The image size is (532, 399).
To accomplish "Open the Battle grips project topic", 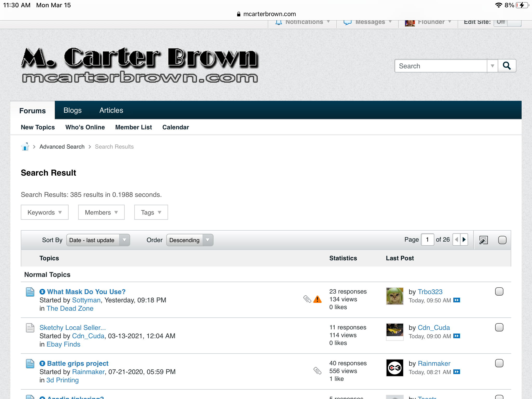I will click(78, 363).
